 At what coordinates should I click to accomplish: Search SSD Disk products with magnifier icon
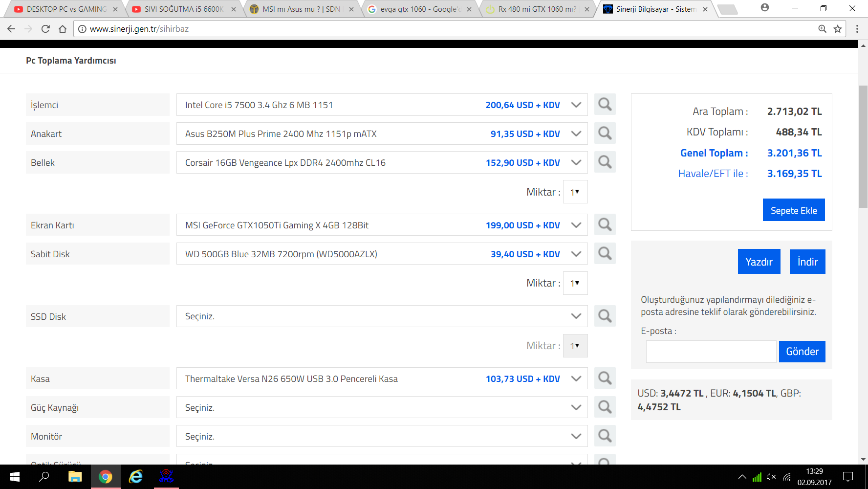(x=605, y=316)
